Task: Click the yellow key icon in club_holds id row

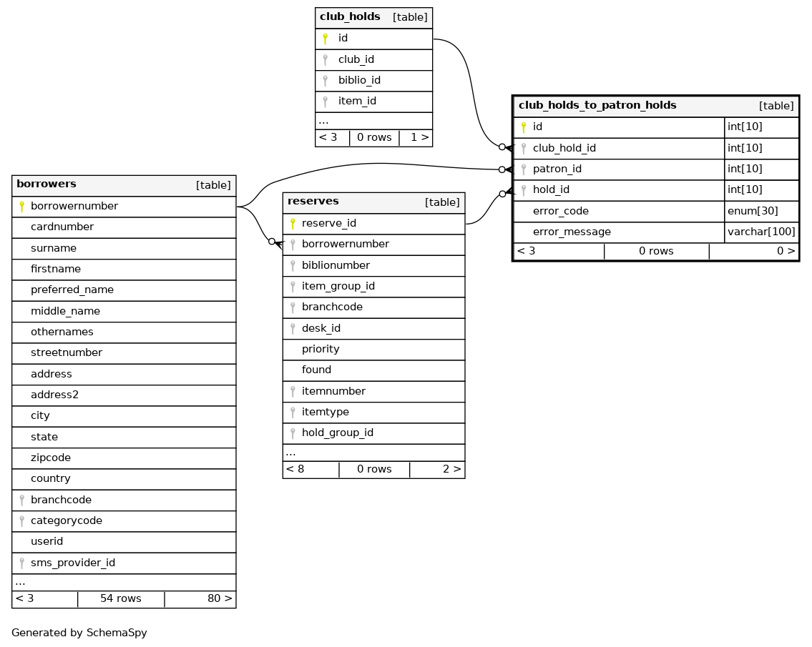Action: [326, 39]
